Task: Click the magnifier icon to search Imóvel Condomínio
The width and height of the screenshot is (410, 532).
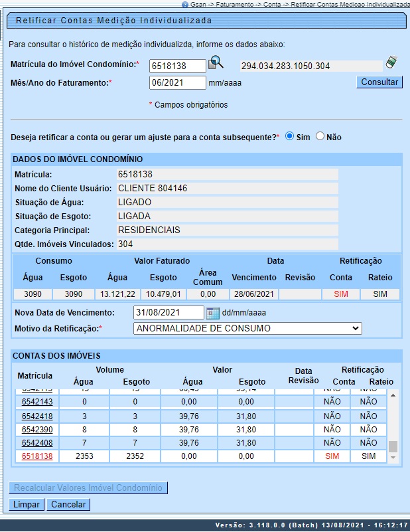Action: click(x=216, y=64)
